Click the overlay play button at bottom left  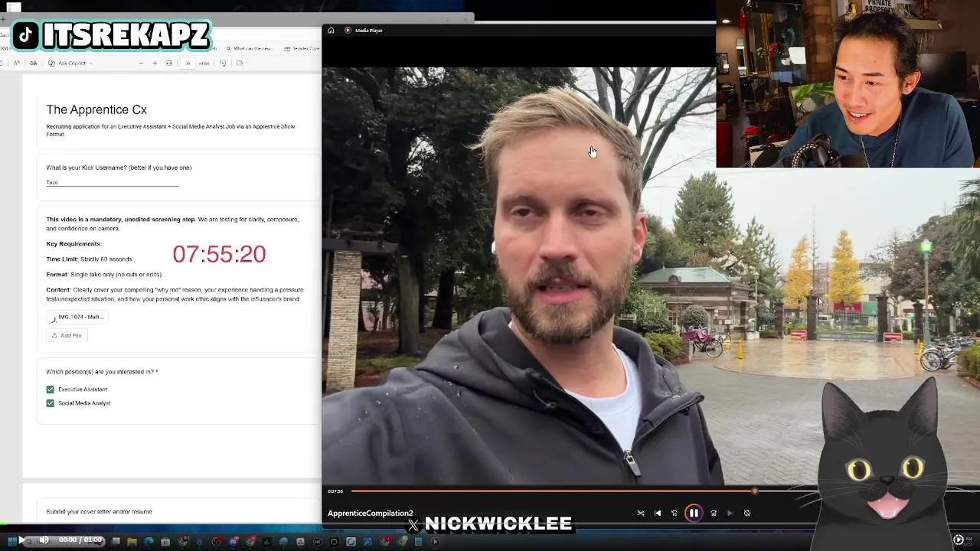(x=21, y=540)
